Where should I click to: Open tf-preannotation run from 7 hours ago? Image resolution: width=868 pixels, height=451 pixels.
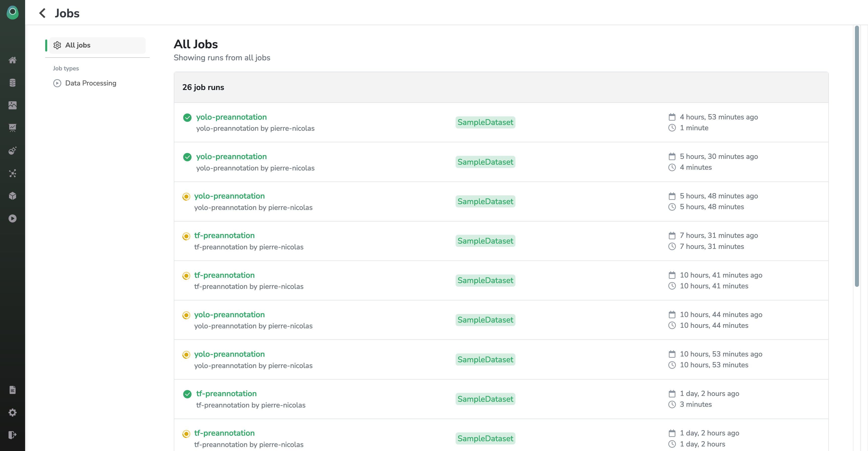224,236
